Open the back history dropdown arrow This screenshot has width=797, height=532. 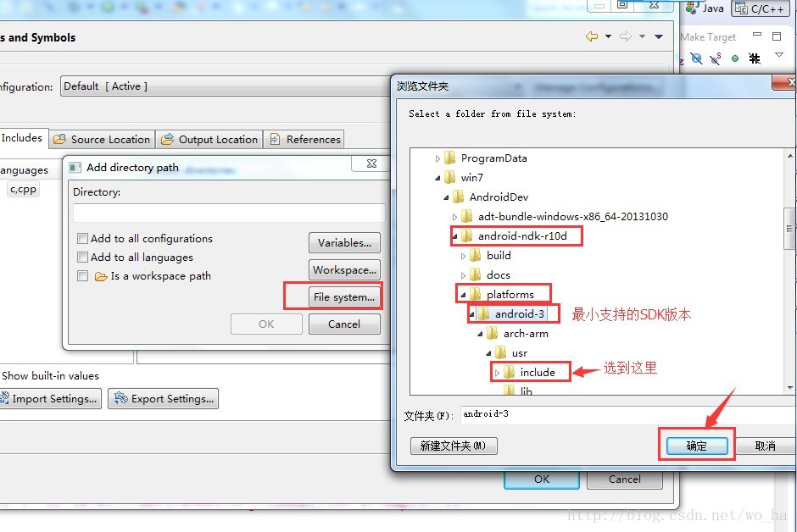point(608,36)
